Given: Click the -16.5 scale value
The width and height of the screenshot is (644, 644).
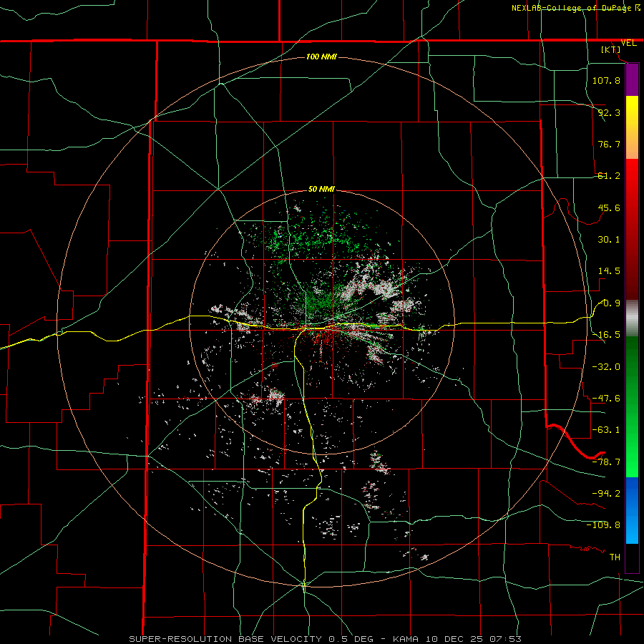Looking at the screenshot, I should [606, 335].
